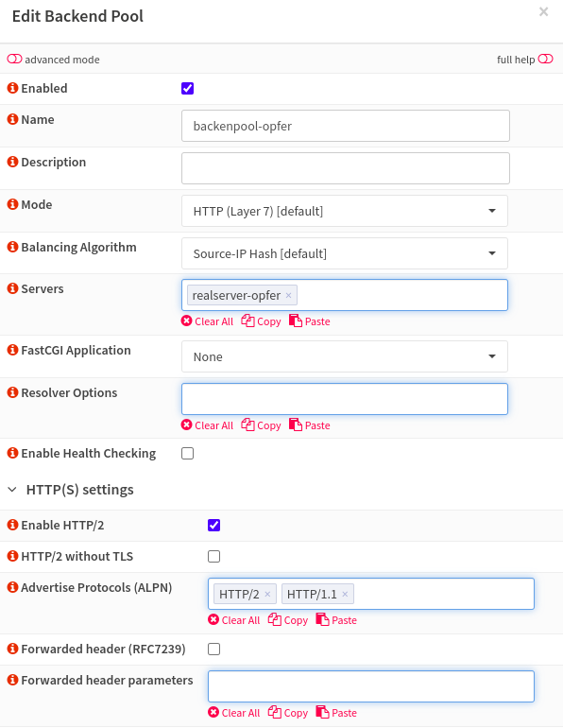Show help for Resolver Options
The height and width of the screenshot is (728, 563).
point(13,392)
